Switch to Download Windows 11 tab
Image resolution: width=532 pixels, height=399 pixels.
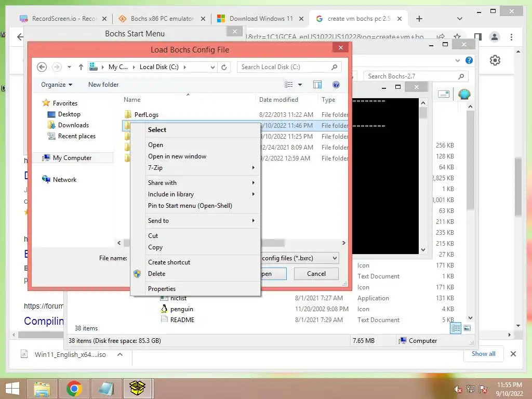click(x=261, y=19)
